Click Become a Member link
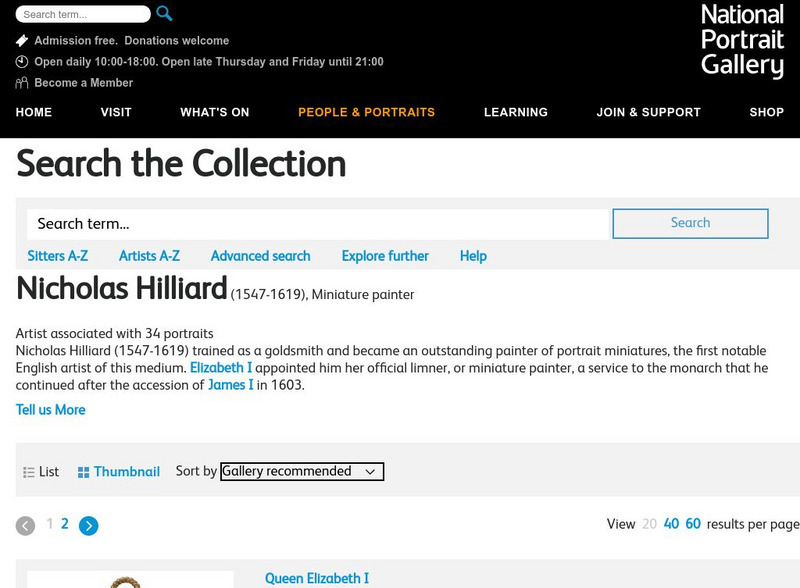Screen dimensions: 800x588 pos(84,83)
